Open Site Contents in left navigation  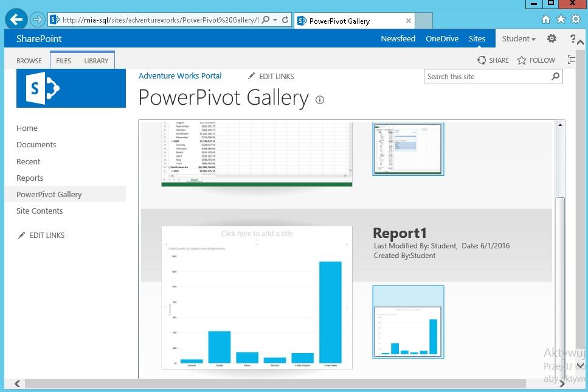point(40,211)
